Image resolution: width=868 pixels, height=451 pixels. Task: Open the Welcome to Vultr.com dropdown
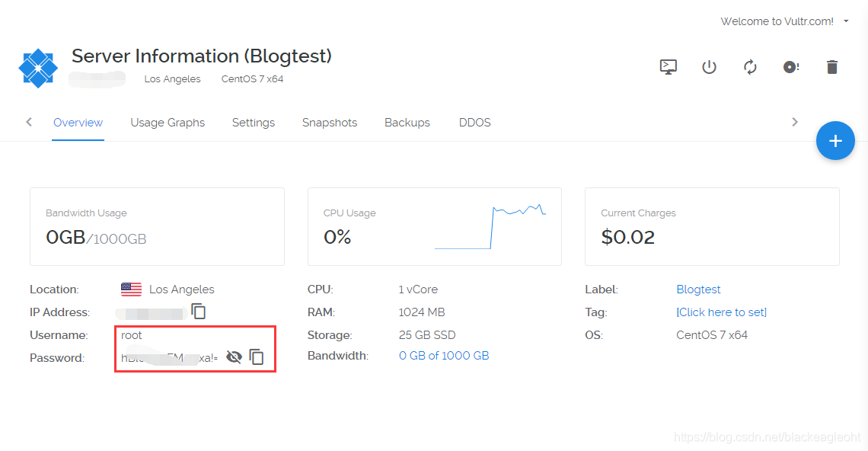784,21
